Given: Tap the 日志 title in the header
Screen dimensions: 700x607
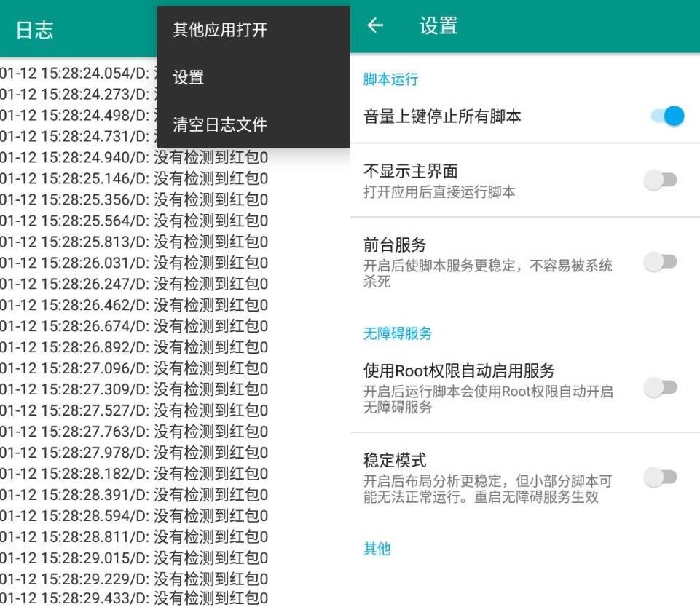Looking at the screenshot, I should pyautogui.click(x=34, y=30).
